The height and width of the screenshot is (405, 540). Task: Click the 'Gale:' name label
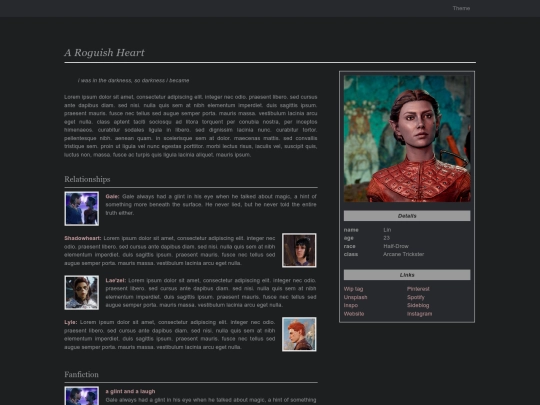tap(112, 196)
